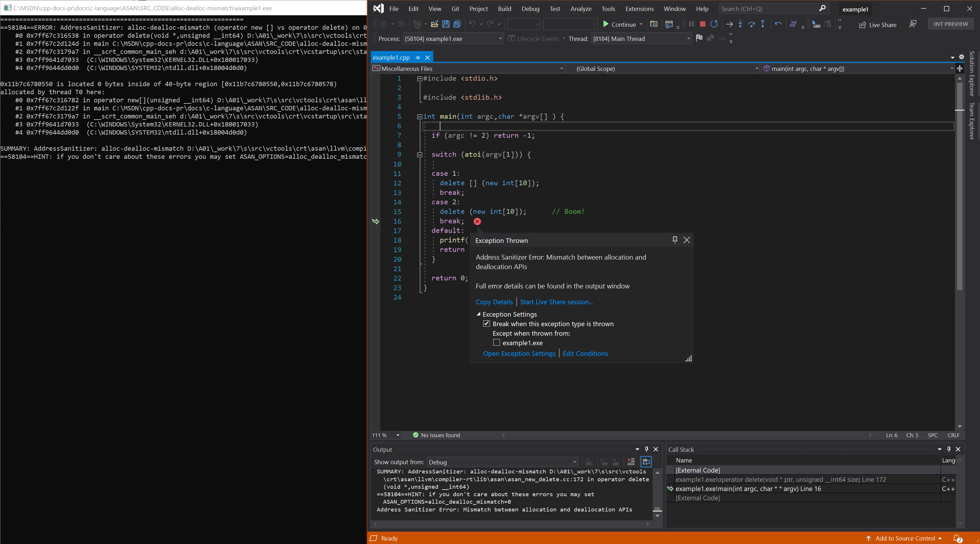Open the Debug menu
The height and width of the screenshot is (544, 980).
point(529,8)
